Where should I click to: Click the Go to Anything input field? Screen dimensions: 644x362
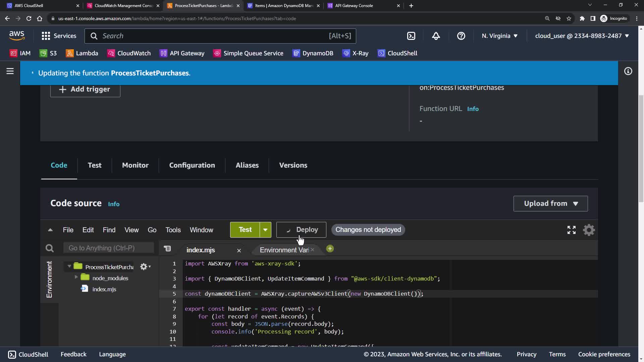coord(108,248)
